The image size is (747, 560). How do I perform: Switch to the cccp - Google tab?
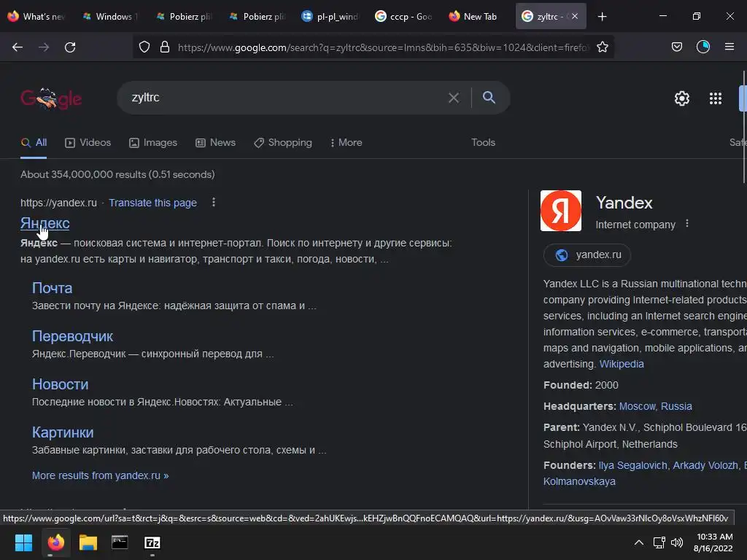(x=403, y=16)
